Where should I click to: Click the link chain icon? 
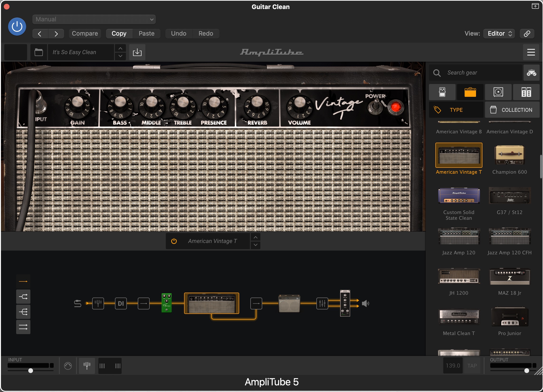[527, 33]
